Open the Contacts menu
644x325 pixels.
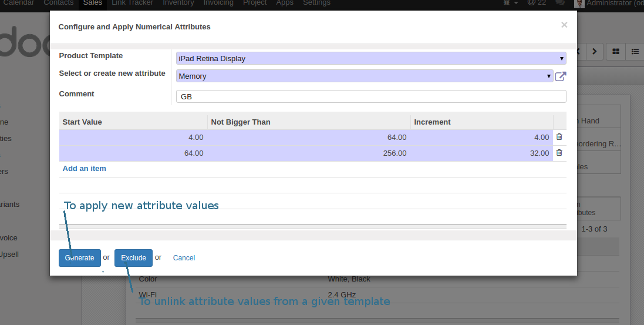point(58,3)
